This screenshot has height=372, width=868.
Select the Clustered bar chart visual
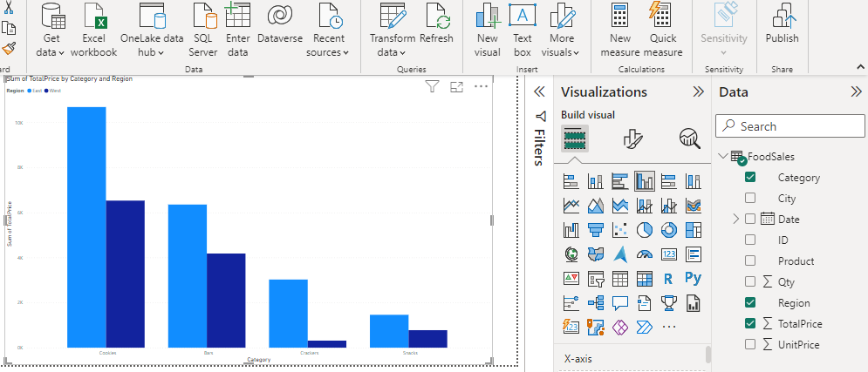click(620, 180)
